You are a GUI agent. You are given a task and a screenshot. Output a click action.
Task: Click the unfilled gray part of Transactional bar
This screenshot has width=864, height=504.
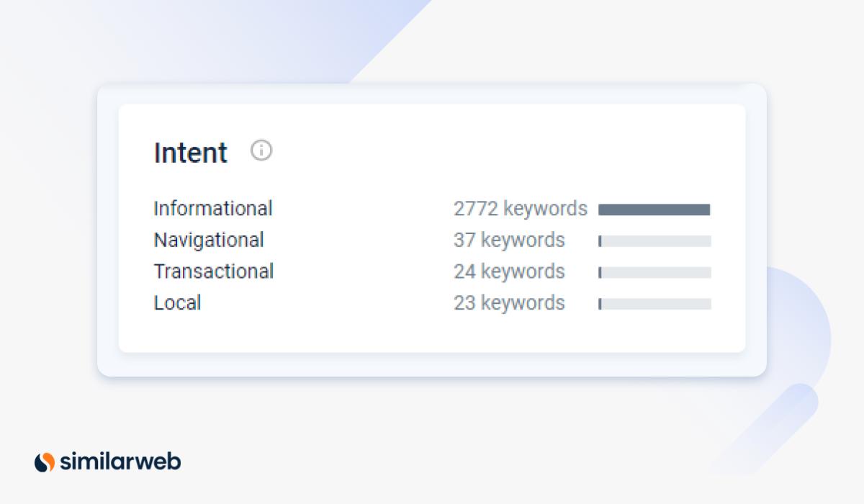pyautogui.click(x=657, y=273)
